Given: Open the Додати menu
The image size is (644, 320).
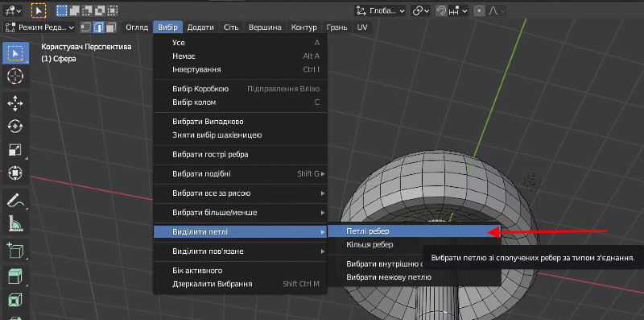Looking at the screenshot, I should (200, 27).
